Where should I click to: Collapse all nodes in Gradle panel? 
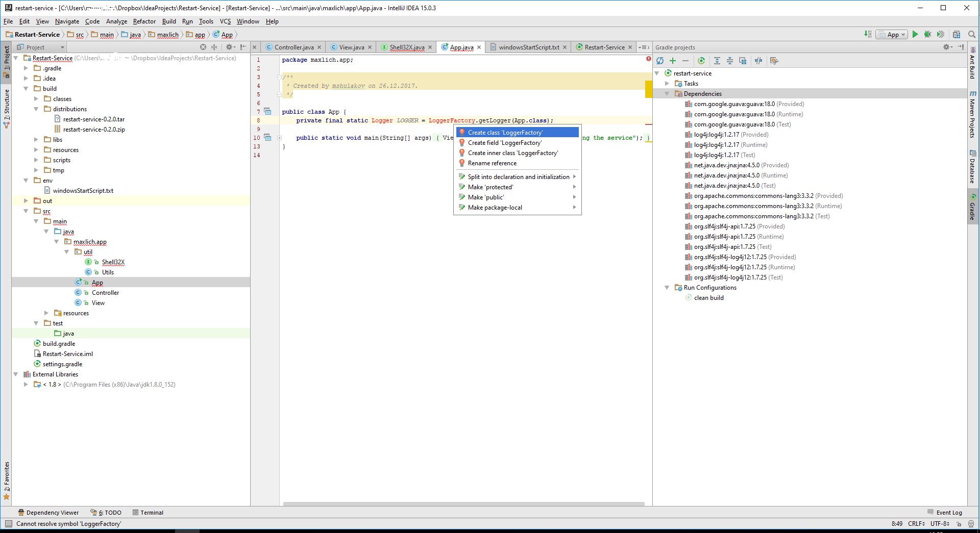point(730,61)
